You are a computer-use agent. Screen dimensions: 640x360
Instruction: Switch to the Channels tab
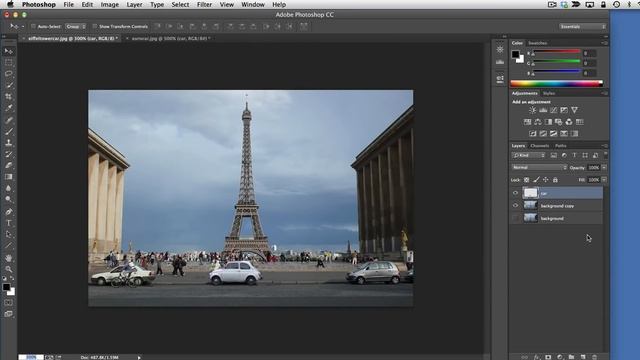540,146
